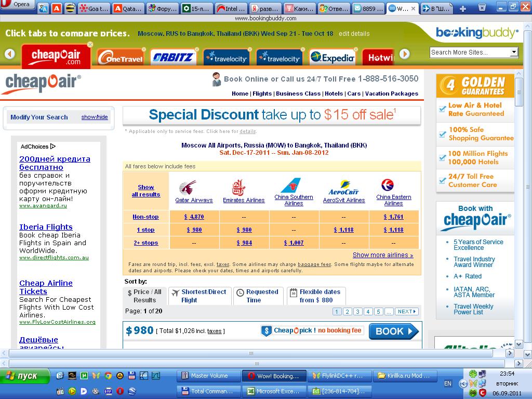The height and width of the screenshot is (399, 532).
Task: Open Microsoft Excel taskbar window
Action: 274,391
